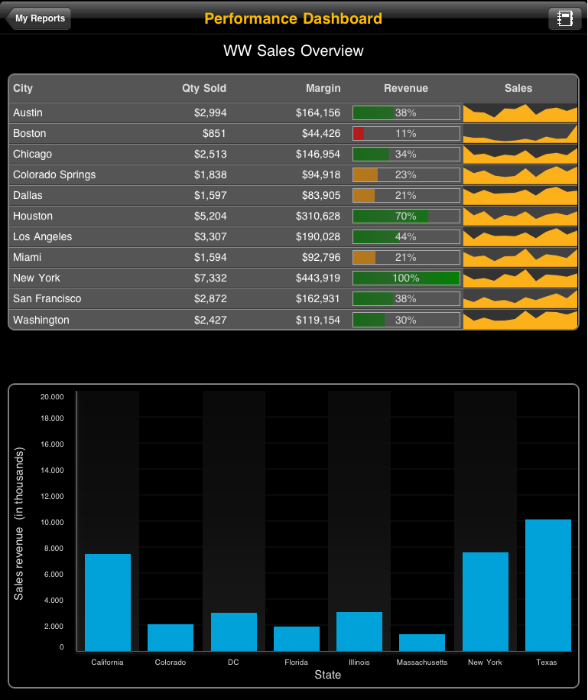Tap the Washington sales sparkline
The width and height of the screenshot is (588, 700).
pyautogui.click(x=520, y=320)
